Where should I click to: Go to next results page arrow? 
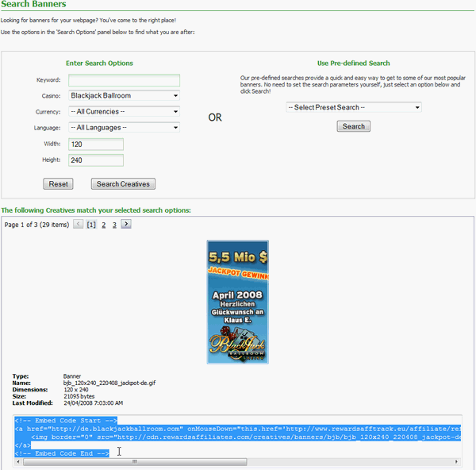[126, 224]
